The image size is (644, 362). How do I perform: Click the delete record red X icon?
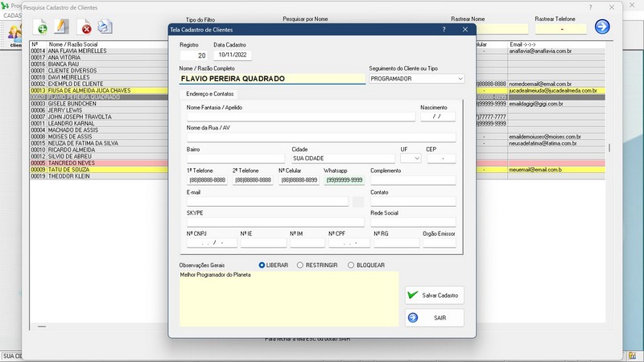tap(84, 27)
